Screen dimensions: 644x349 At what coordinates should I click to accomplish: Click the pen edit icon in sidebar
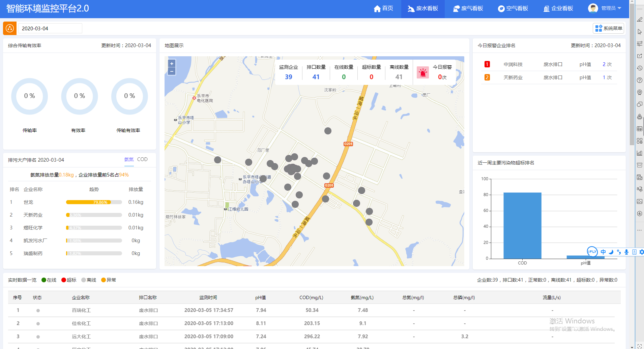click(x=639, y=20)
